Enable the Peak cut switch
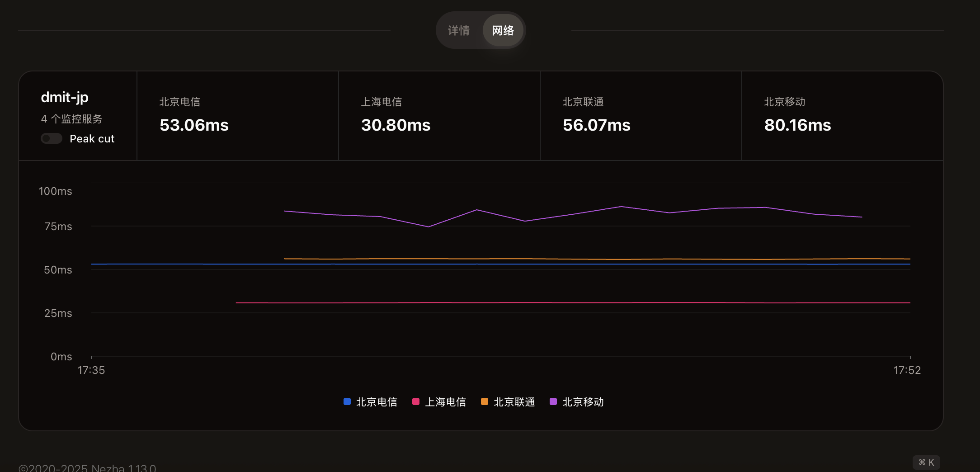This screenshot has height=472, width=980. 52,138
